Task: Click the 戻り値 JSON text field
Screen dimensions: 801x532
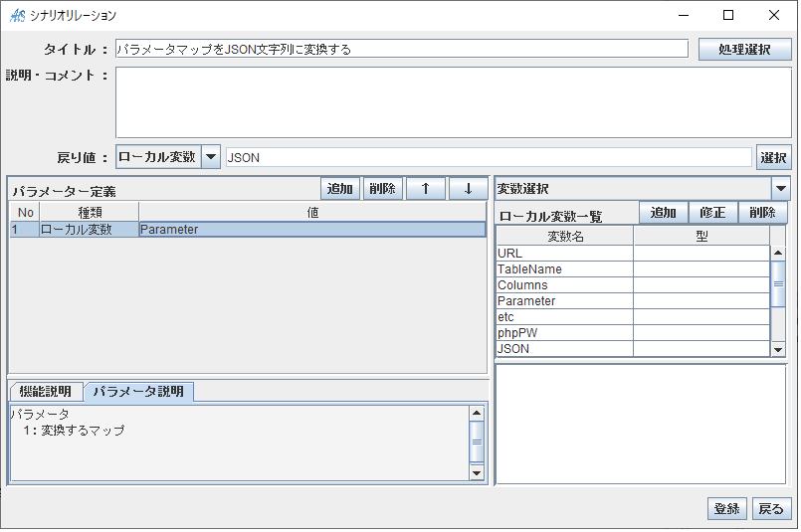Action: pos(489,157)
